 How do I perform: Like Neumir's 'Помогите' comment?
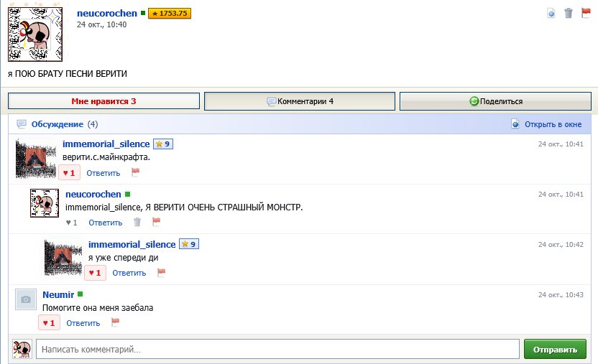pos(49,323)
